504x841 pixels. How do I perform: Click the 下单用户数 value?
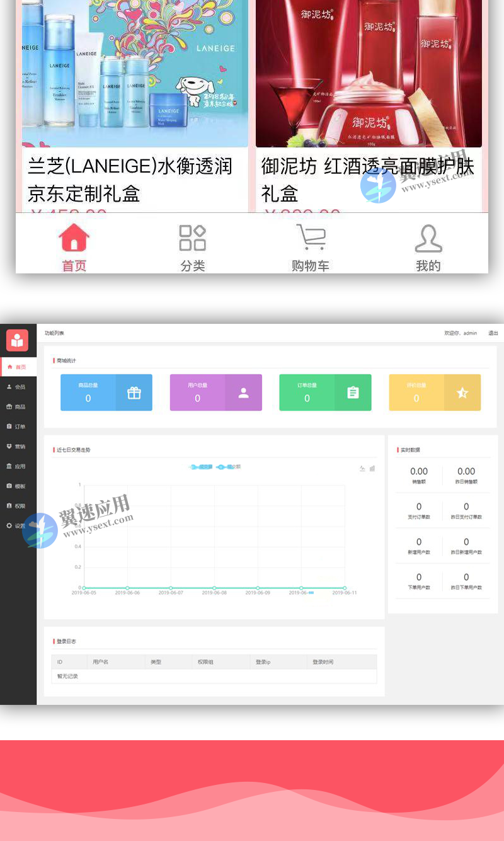tap(419, 577)
